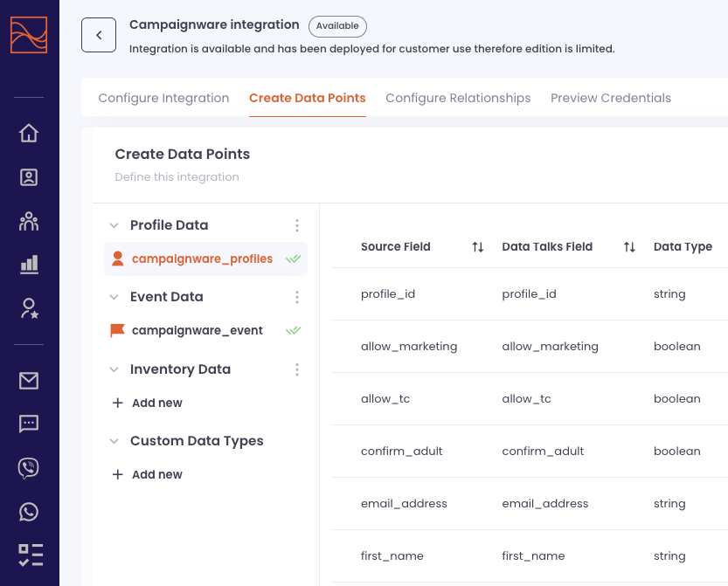Collapse the Inventory Data section
728x586 pixels.
click(x=114, y=369)
